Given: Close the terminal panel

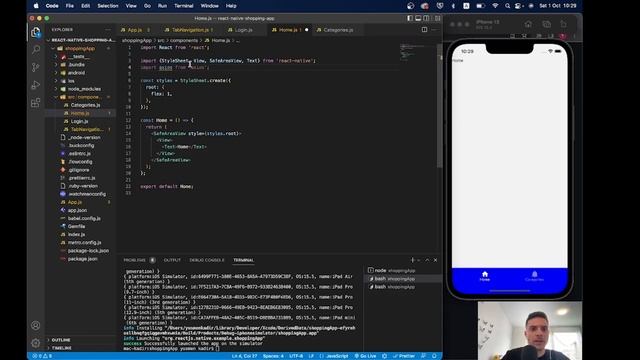Looking at the screenshot, I should [436, 260].
